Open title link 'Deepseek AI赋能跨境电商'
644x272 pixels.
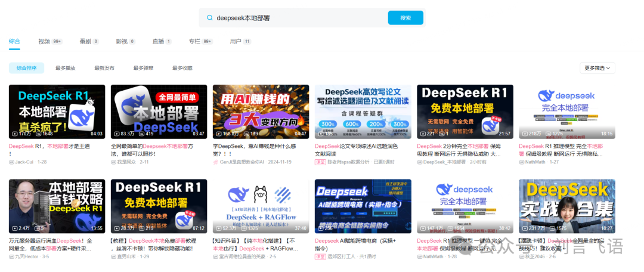(x=355, y=244)
